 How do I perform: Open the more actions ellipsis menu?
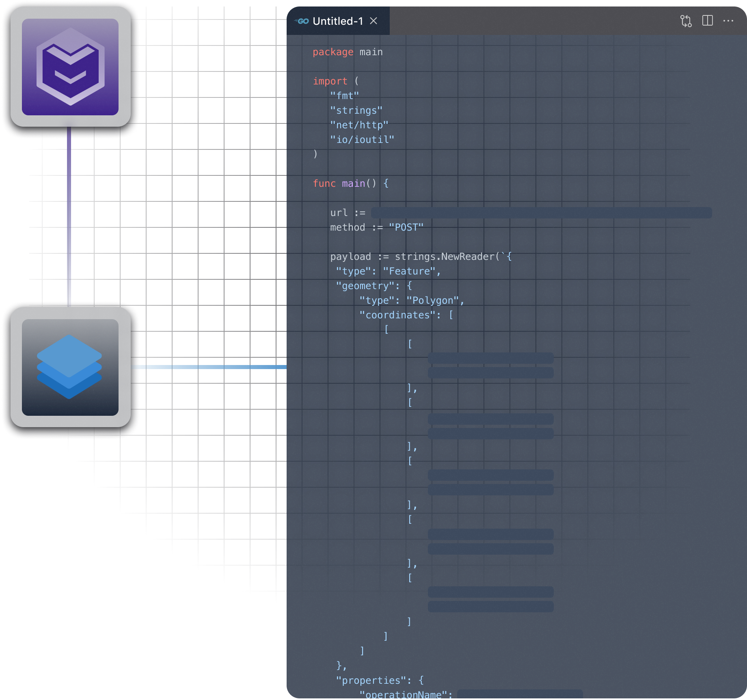(728, 21)
